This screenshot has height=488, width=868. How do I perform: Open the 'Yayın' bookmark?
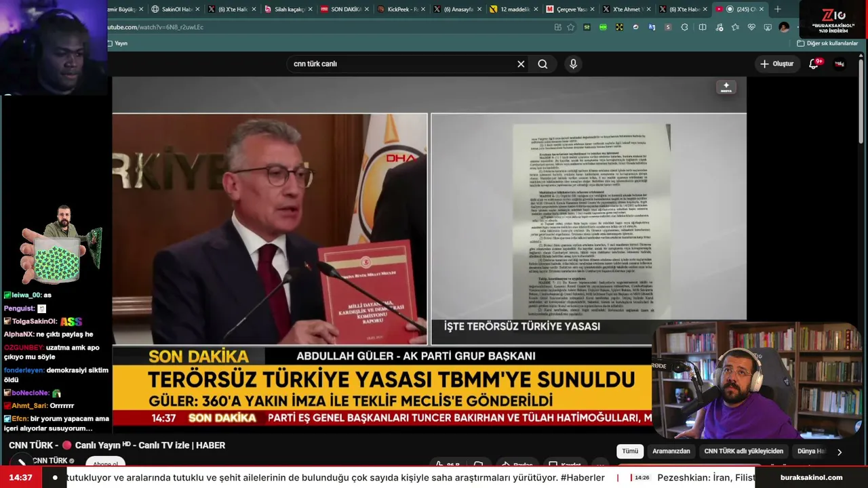click(117, 43)
